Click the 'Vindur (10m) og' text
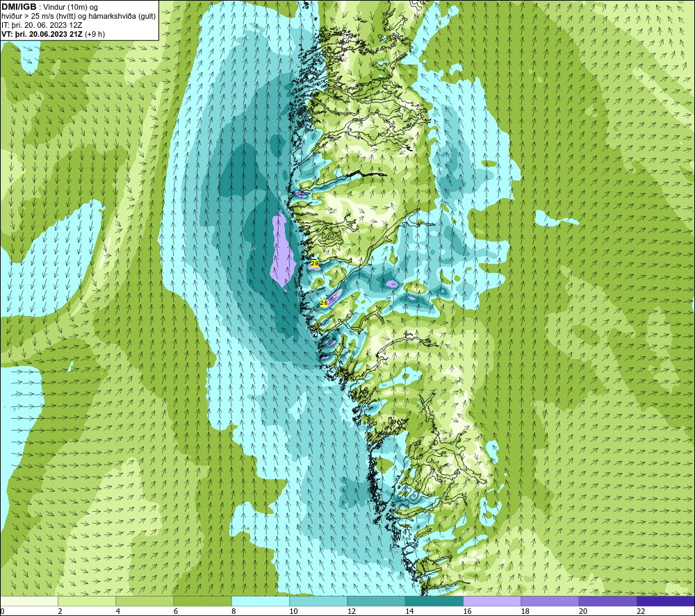 [70, 8]
